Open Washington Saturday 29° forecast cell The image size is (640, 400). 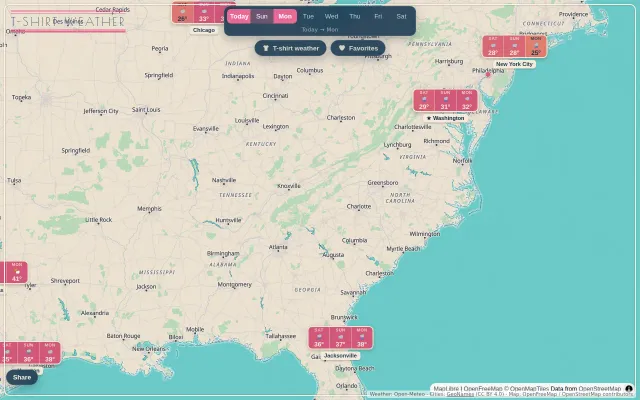click(424, 100)
